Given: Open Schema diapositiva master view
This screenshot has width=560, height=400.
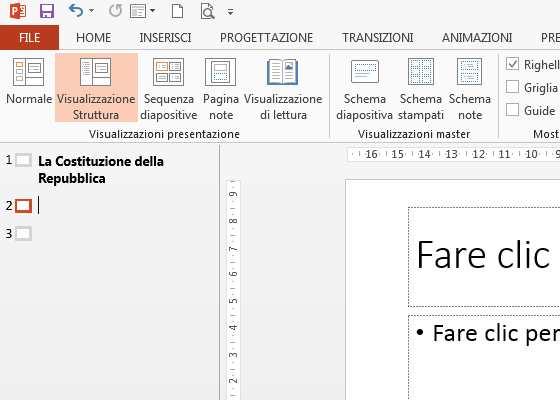Looking at the screenshot, I should click(364, 88).
